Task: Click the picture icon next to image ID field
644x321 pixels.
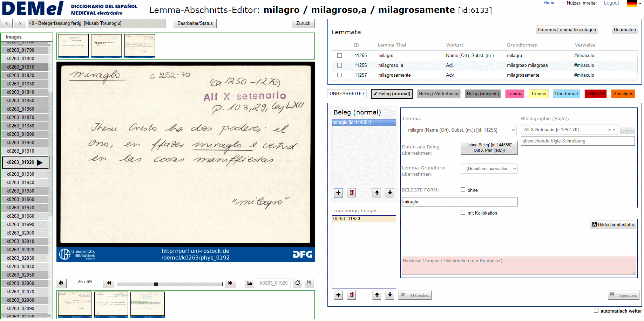Action: point(250,283)
